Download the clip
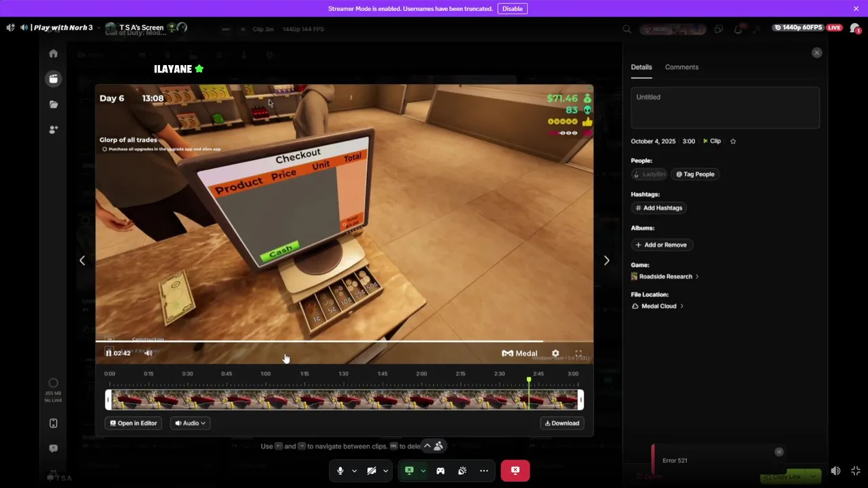Screen dimensions: 868x488 click(x=562, y=423)
